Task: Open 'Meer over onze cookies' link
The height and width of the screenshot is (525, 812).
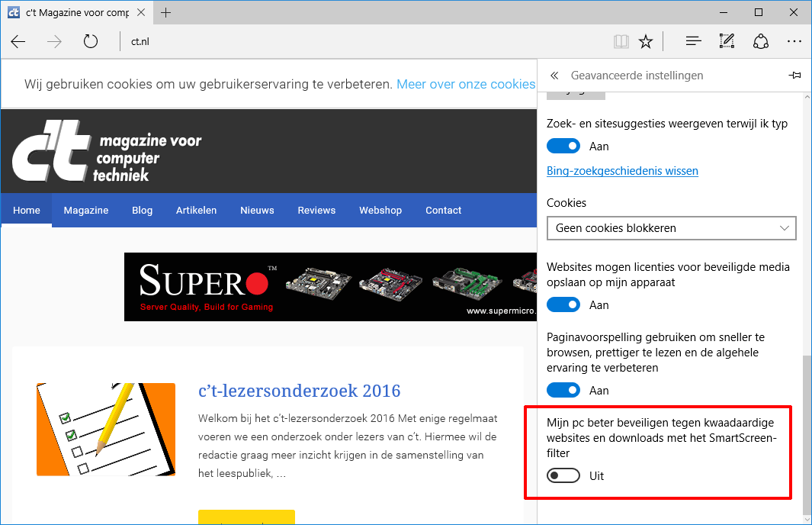Action: (x=466, y=84)
